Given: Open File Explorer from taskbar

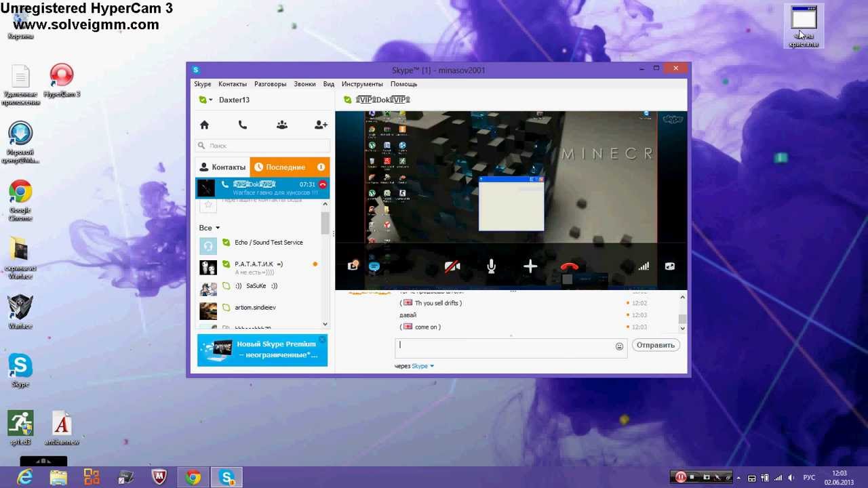Looking at the screenshot, I should tap(58, 477).
